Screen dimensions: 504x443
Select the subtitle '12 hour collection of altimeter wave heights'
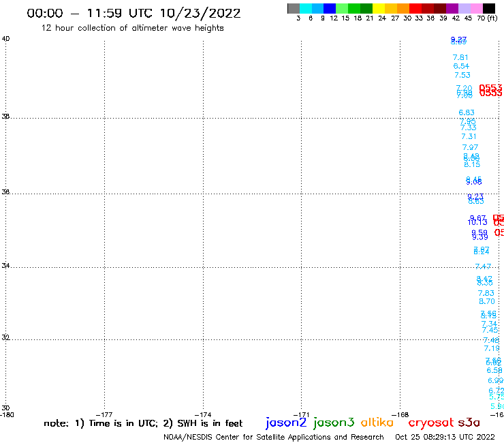tap(132, 28)
